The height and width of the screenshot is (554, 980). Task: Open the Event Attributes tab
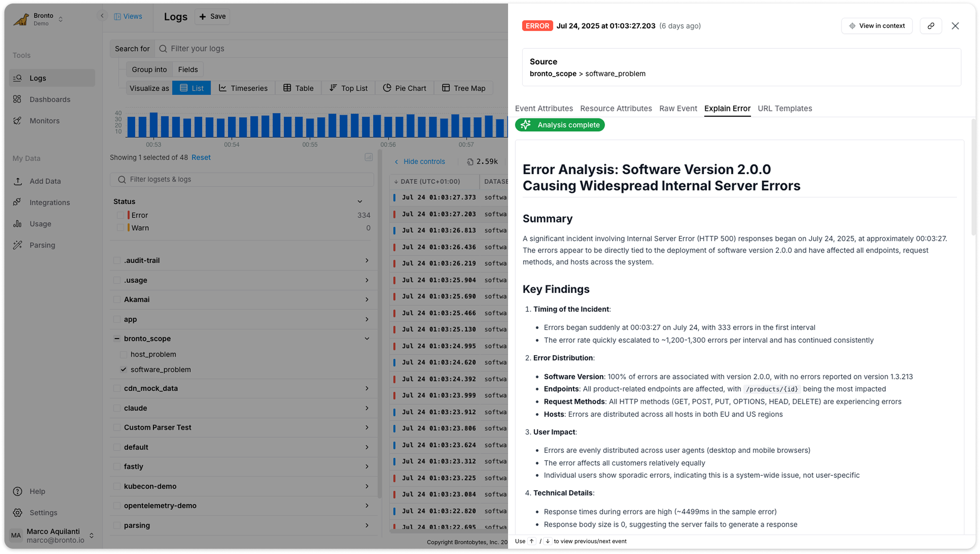[544, 108]
